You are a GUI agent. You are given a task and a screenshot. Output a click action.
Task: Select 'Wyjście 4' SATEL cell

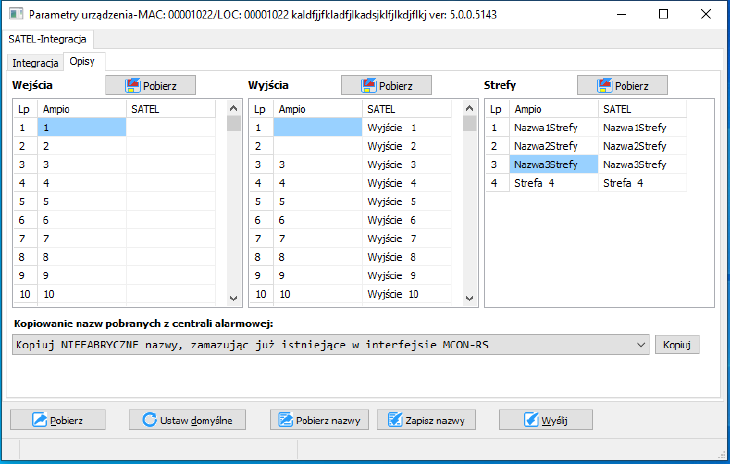(x=406, y=182)
